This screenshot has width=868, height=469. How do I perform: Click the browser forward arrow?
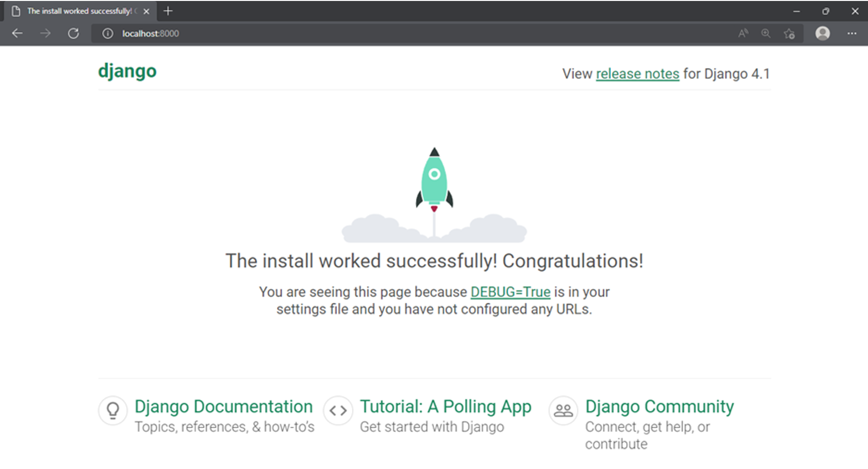point(45,33)
